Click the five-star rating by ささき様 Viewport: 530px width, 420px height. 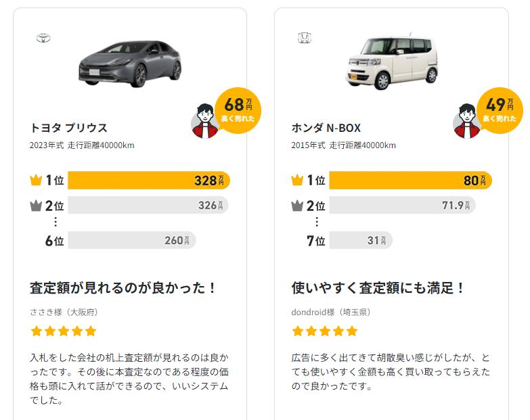pos(63,331)
